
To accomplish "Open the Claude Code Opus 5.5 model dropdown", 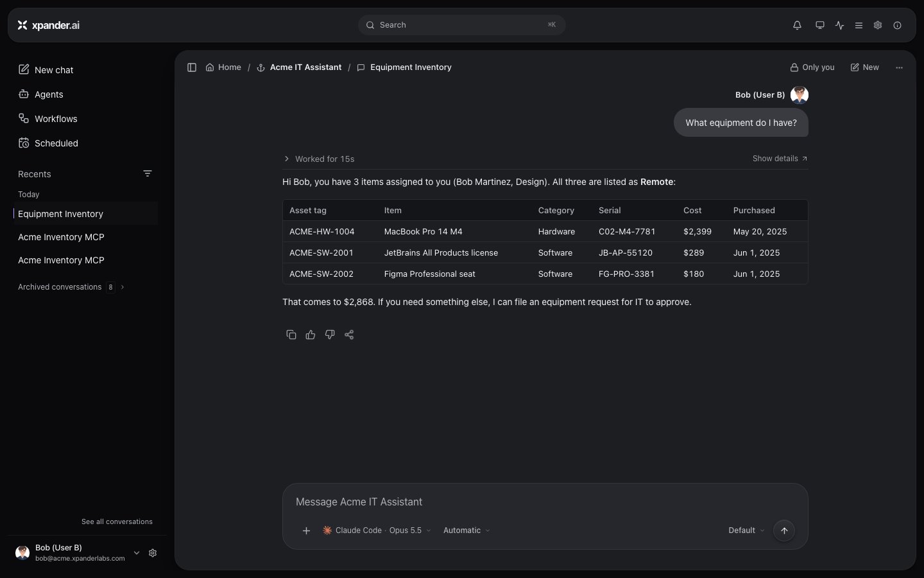I will click(x=377, y=530).
